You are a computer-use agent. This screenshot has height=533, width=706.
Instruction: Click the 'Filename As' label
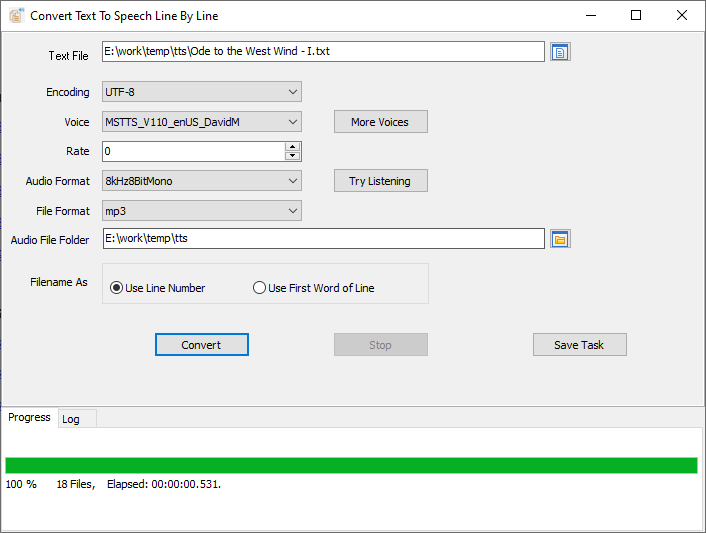59,282
